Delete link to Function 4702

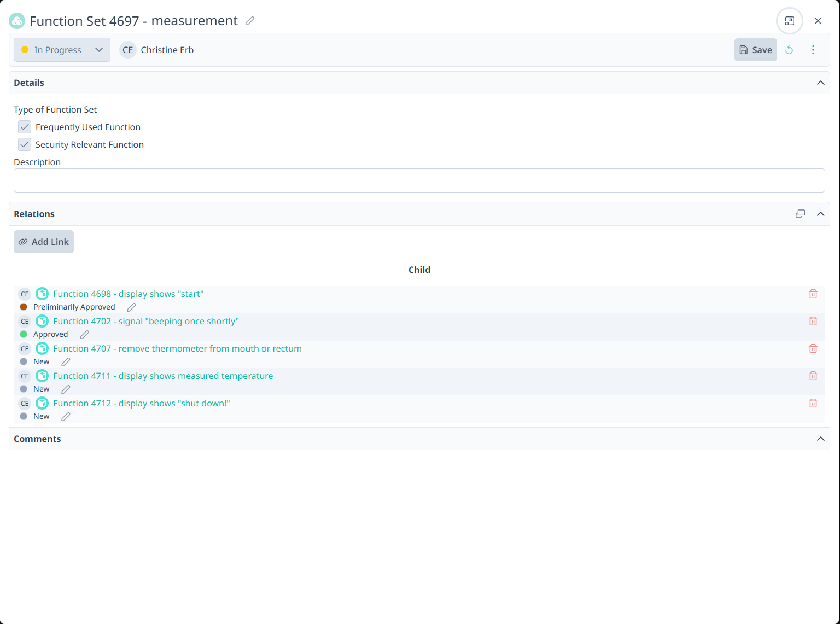[813, 321]
